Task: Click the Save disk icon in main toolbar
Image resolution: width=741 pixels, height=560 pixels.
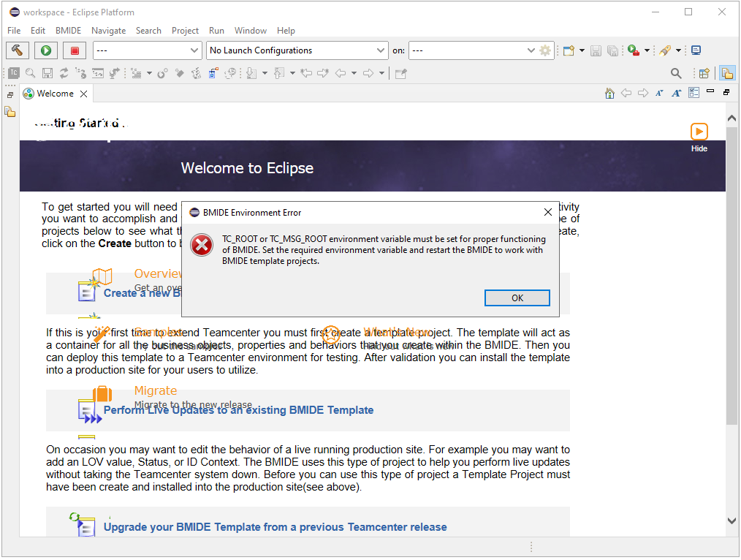Action: (x=596, y=50)
